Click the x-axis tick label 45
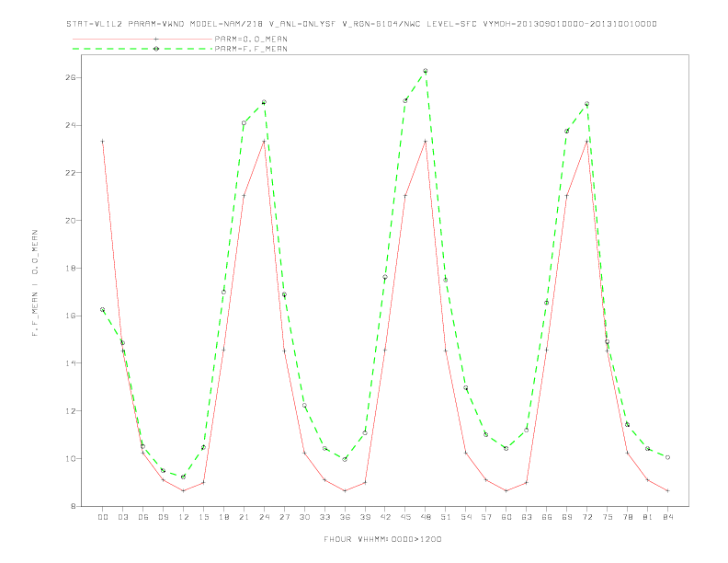 (x=405, y=517)
